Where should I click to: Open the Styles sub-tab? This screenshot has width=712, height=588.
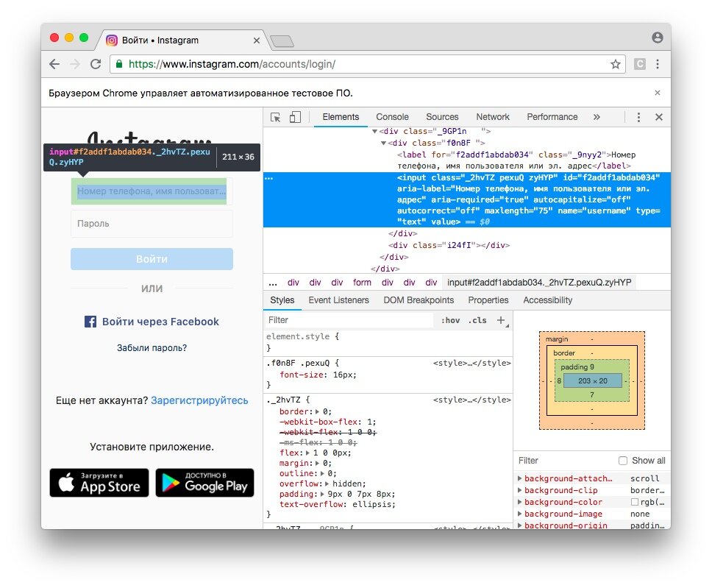click(x=282, y=300)
